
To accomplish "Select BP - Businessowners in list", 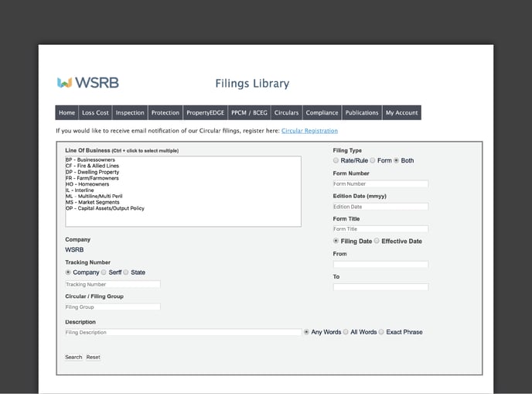I will tap(183, 159).
